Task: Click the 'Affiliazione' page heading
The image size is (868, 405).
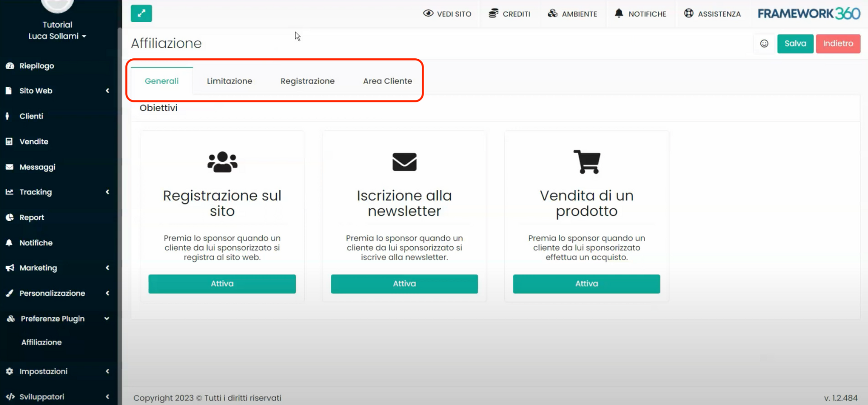Action: pos(166,43)
